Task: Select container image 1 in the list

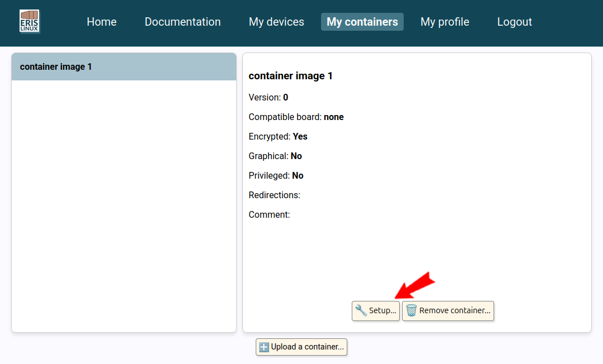Action: point(124,67)
